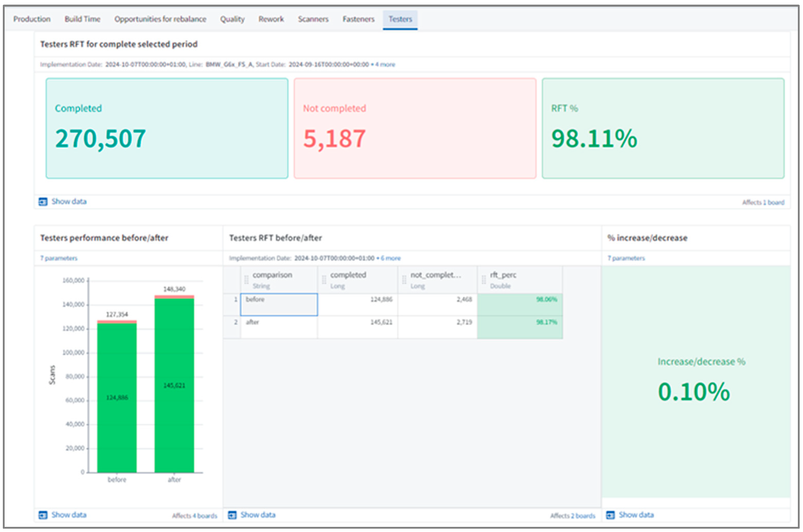Viewport: 803px width, 532px height.
Task: Click Show data link under bar chart
Action: click(69, 515)
